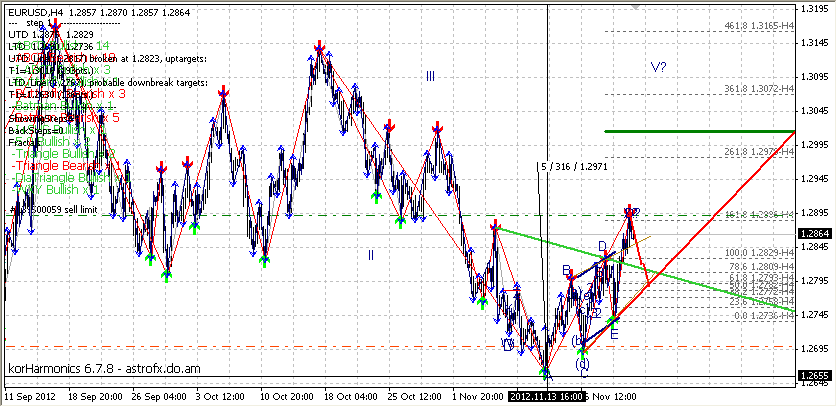
Task: Select the thick green horizontal target line
Action: pos(700,131)
